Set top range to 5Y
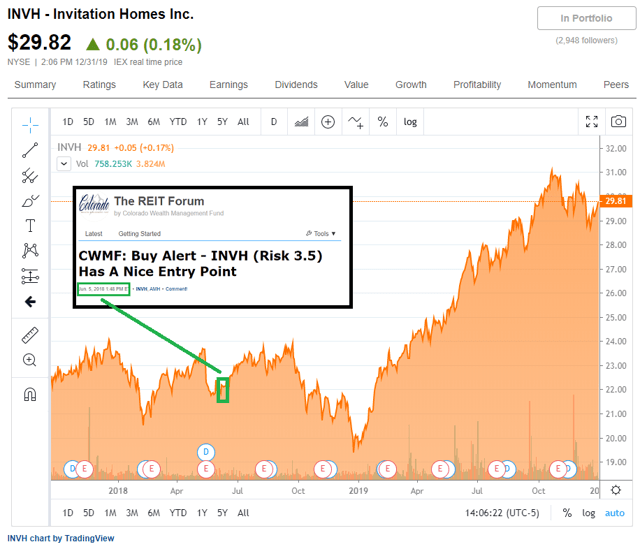640x549 pixels. coord(222,122)
